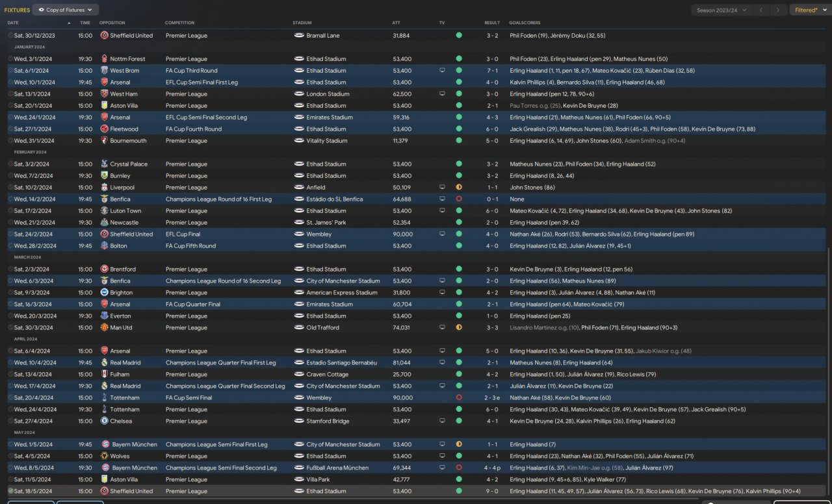Go to the next season with the right arrow
The height and width of the screenshot is (504, 832).
(778, 10)
